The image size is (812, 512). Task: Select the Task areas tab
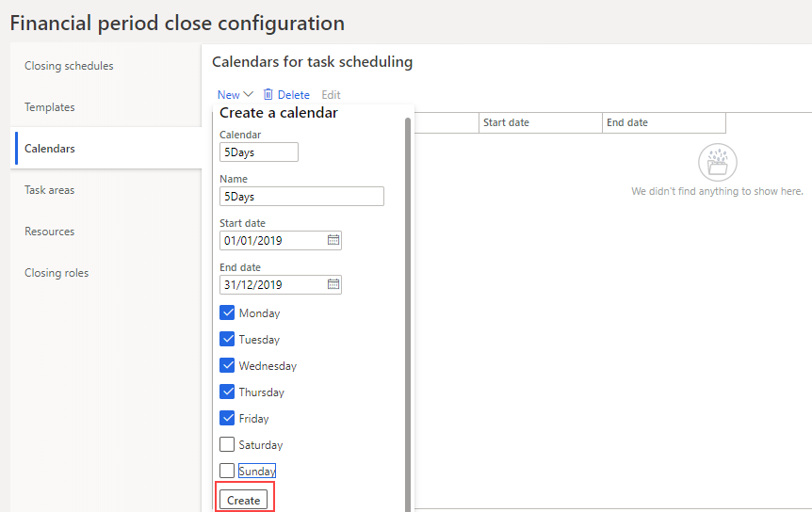pos(49,190)
